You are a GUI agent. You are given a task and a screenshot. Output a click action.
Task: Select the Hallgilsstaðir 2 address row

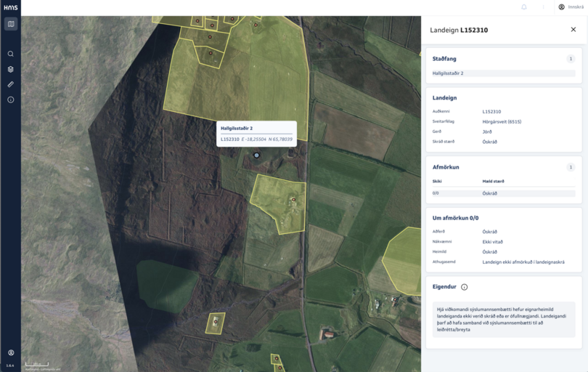point(504,73)
